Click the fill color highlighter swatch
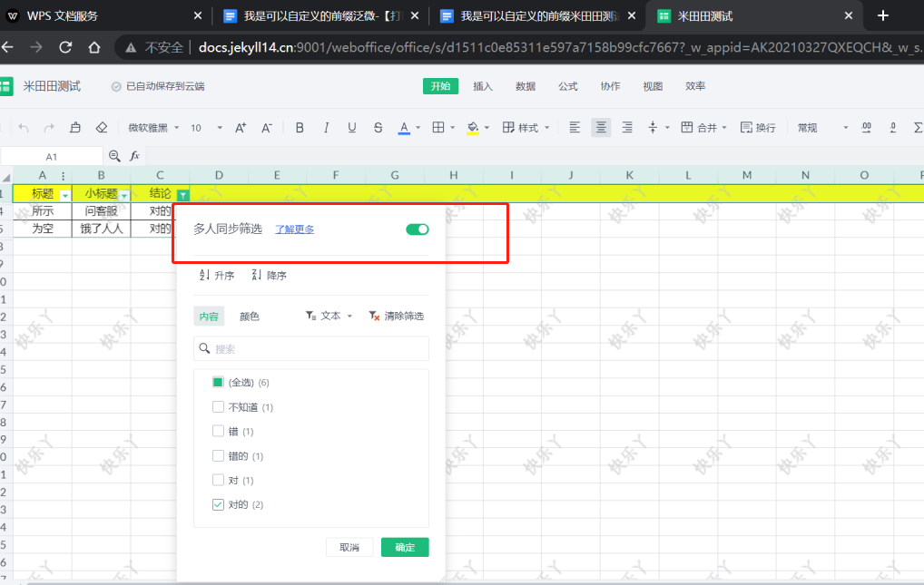The width and height of the screenshot is (924, 585). [x=473, y=128]
